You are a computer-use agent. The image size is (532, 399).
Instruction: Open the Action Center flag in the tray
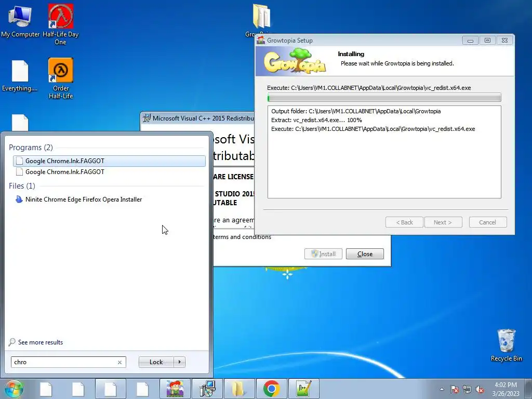(454, 389)
